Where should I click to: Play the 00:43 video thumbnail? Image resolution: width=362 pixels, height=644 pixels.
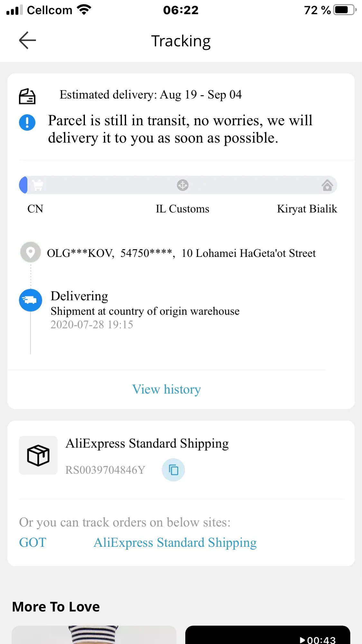pyautogui.click(x=268, y=635)
